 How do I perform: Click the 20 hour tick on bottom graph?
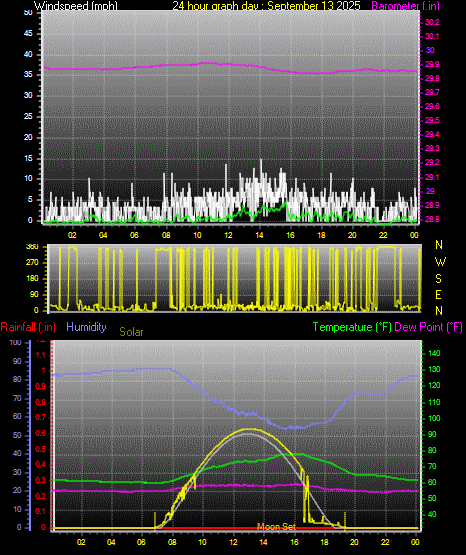click(x=354, y=542)
